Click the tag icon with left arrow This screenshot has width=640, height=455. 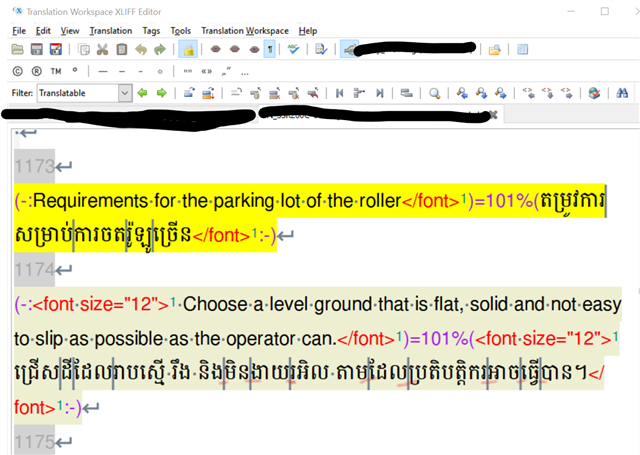529,93
